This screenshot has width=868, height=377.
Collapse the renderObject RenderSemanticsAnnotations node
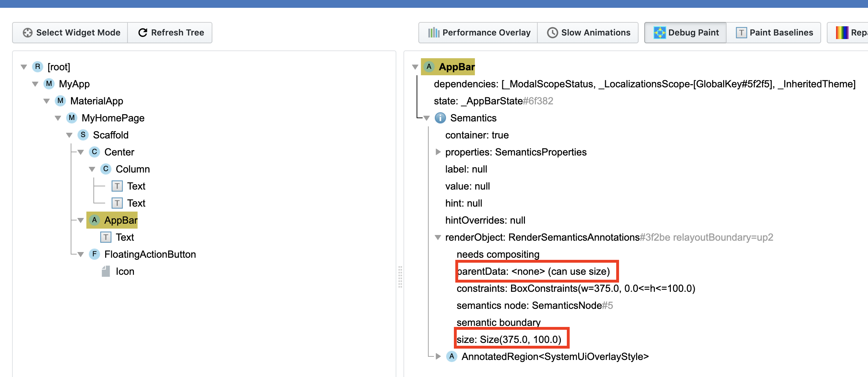click(x=438, y=237)
